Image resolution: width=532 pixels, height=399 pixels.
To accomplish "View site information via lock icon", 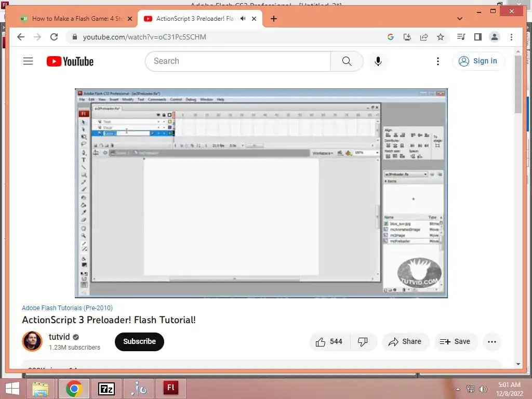I will 75,37.
